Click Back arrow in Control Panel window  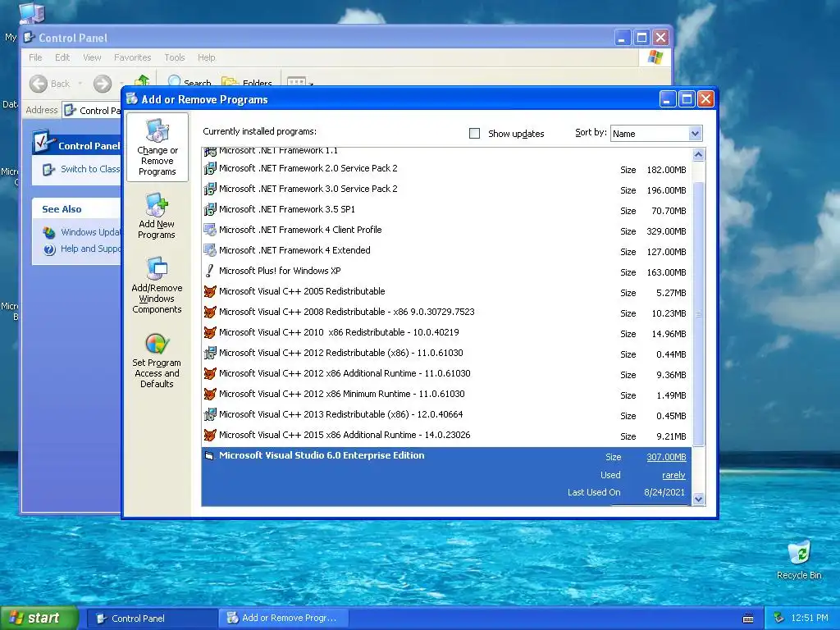click(38, 84)
